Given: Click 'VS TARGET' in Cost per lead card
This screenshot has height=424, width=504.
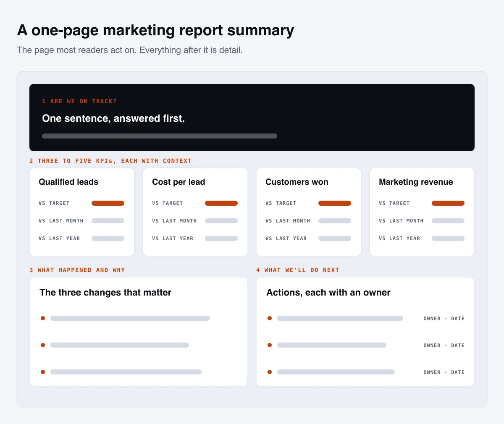Looking at the screenshot, I should tap(168, 203).
